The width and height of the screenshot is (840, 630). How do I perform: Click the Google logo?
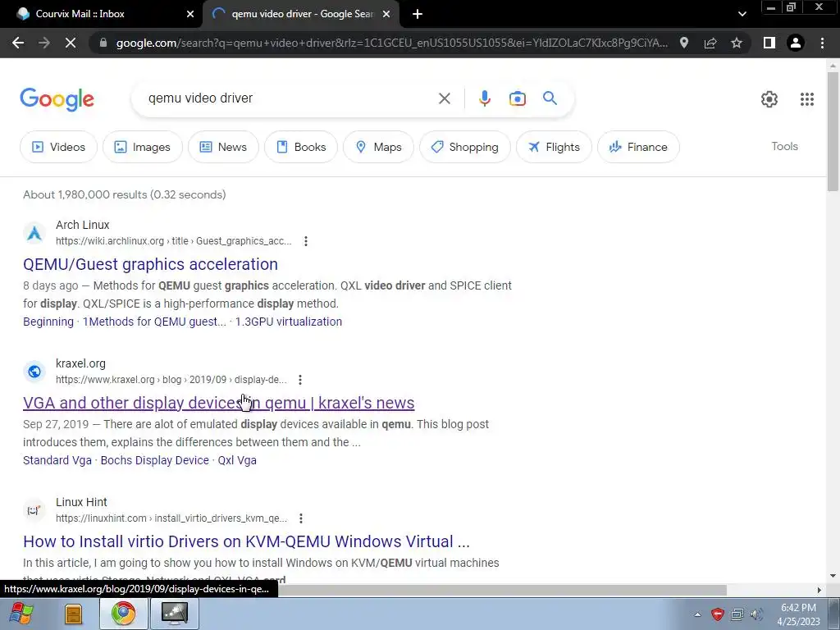[x=57, y=99]
